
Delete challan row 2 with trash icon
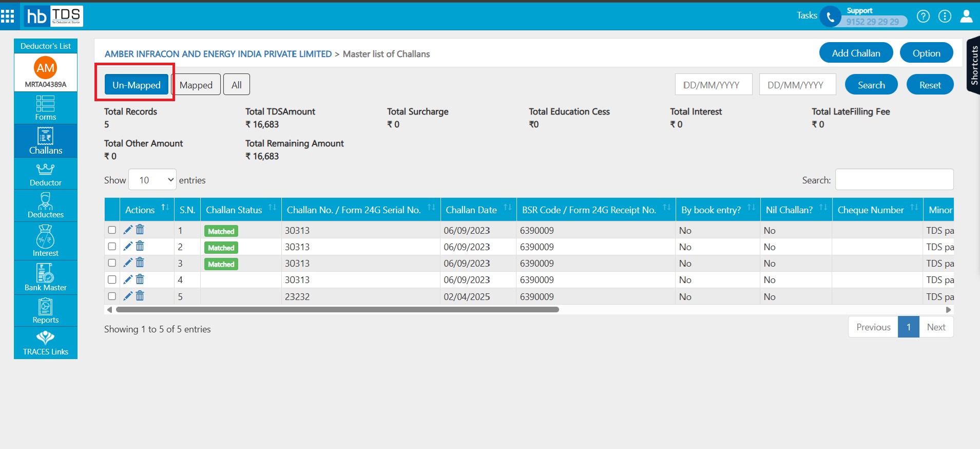point(140,246)
